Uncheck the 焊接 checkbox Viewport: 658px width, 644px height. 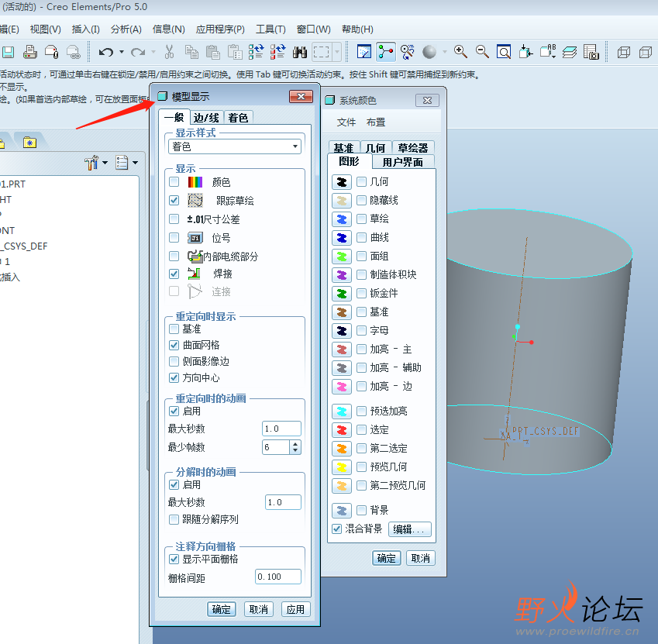[x=174, y=274]
